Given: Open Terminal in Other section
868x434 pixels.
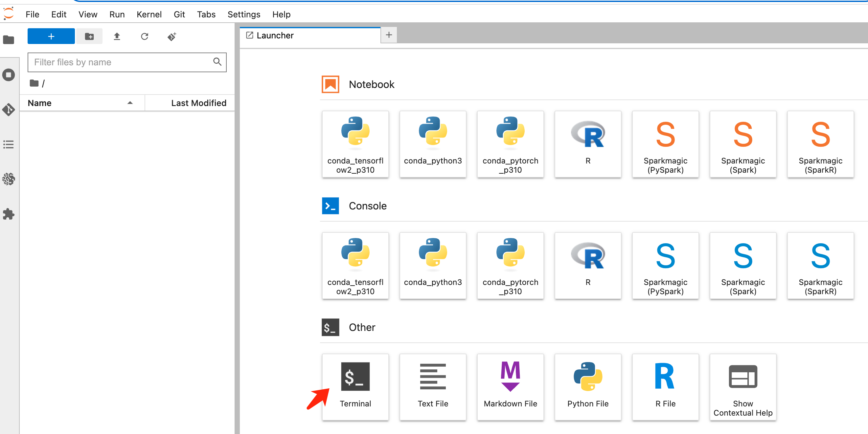Looking at the screenshot, I should tap(355, 383).
